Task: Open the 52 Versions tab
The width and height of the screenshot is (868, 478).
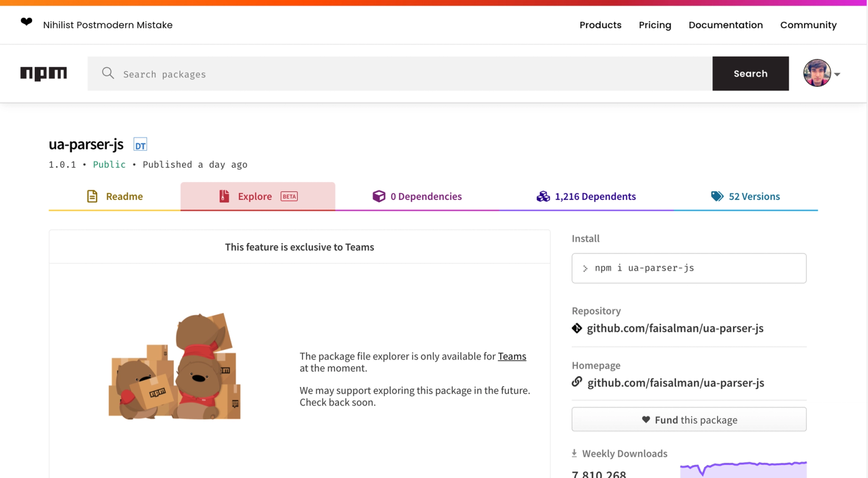Action: 745,196
